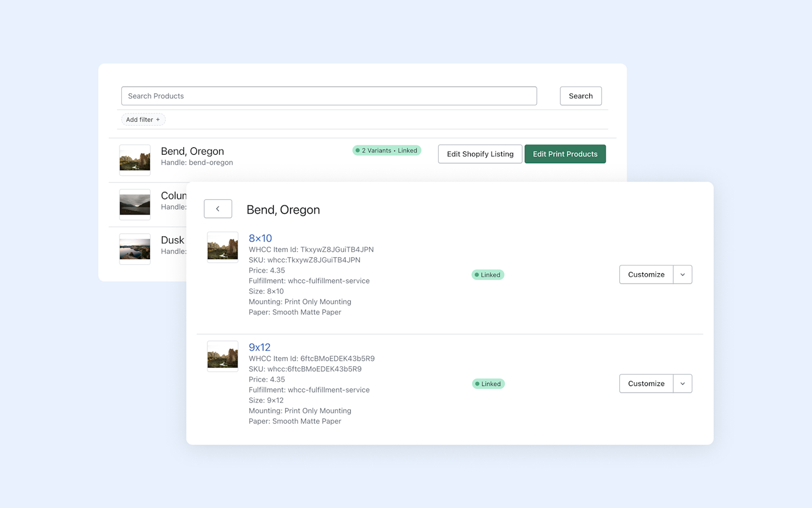Expand the dropdown next to 9x12 Customize
This screenshot has height=508, width=812.
pyautogui.click(x=682, y=383)
